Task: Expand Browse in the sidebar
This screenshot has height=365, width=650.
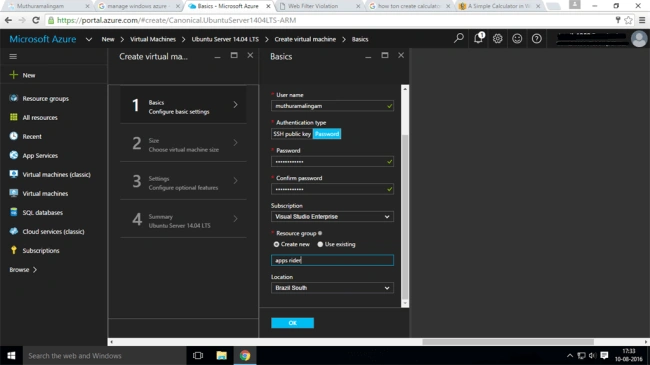Action: tap(23, 270)
